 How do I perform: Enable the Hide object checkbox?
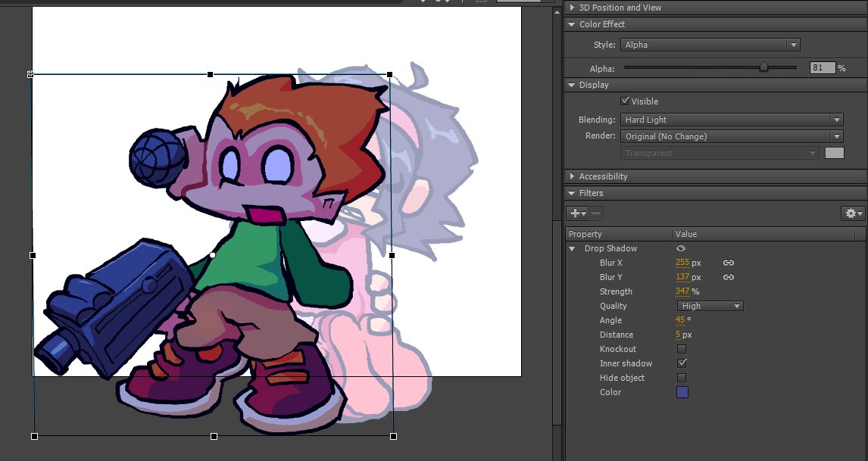click(682, 378)
